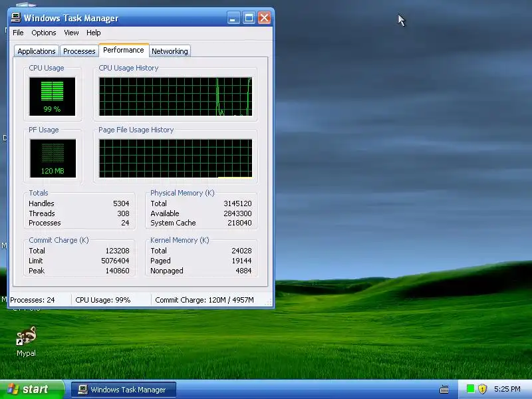The image size is (532, 399).
Task: Click the Kernel Memory (K) group label
Action: click(180, 240)
